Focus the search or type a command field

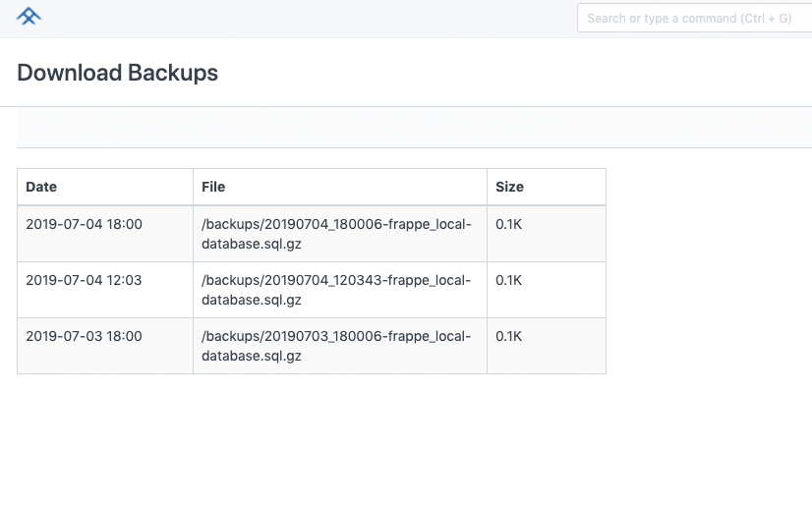(693, 19)
